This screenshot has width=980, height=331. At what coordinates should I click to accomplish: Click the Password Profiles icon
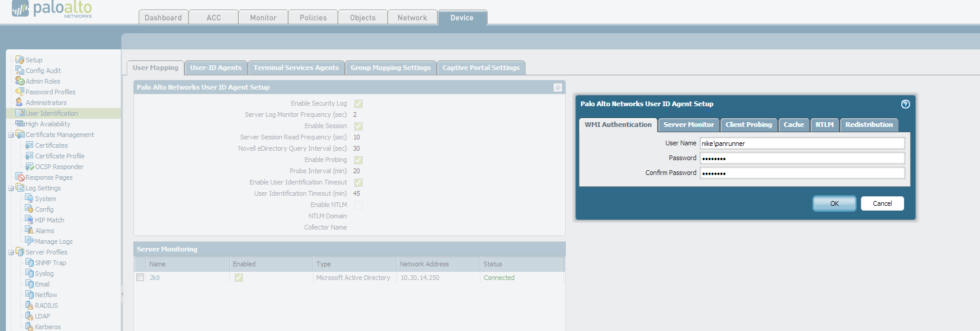point(20,92)
